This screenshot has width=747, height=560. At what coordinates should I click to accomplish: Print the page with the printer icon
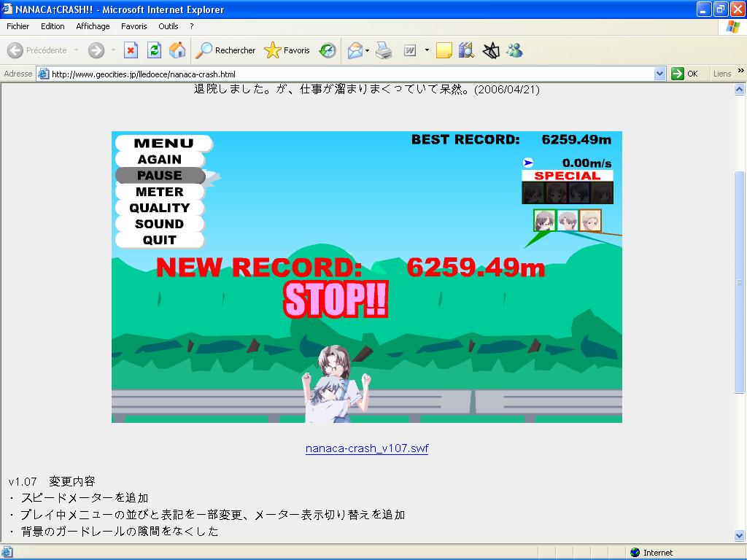click(384, 50)
